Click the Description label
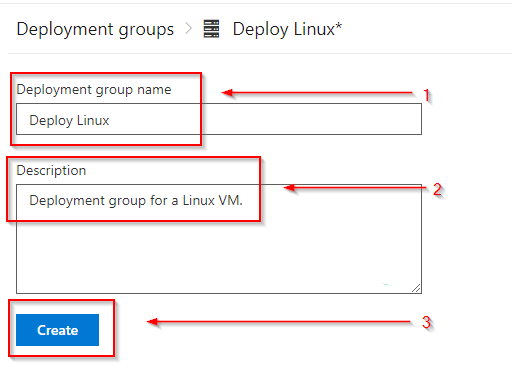The height and width of the screenshot is (374, 512). point(51,170)
